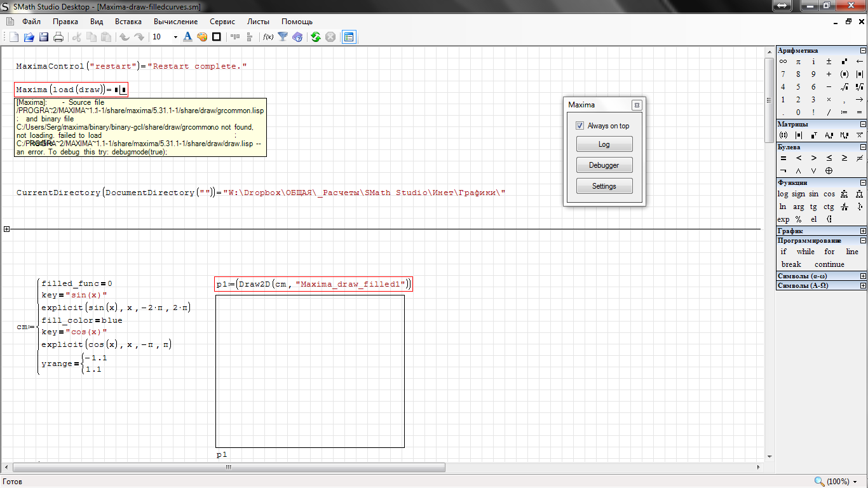Screen dimensions: 868x488
Task: Open file using the toolbar folder icon
Action: tap(29, 37)
